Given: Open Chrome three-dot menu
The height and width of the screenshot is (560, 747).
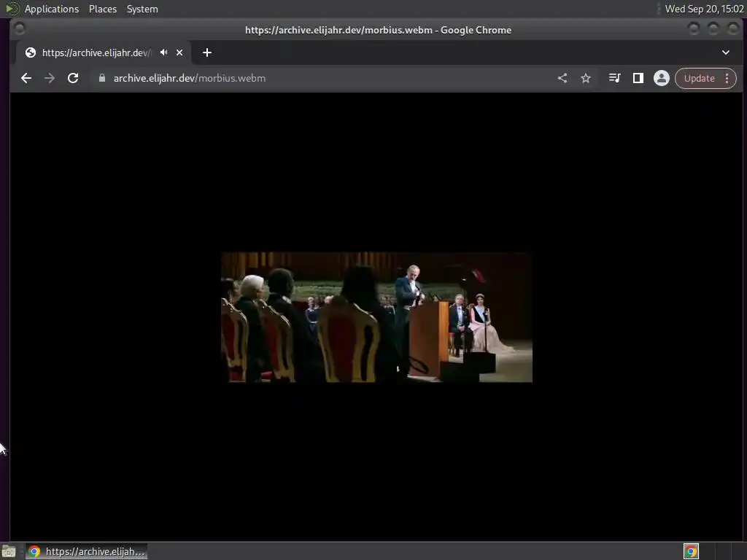Looking at the screenshot, I should coord(727,78).
